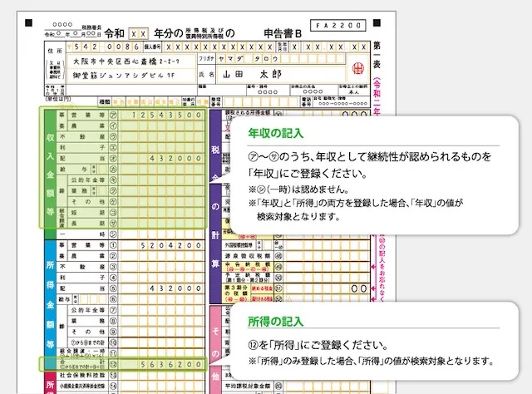Click 所得 営業等 value 5204200
This screenshot has width=532, height=394.
[171, 245]
